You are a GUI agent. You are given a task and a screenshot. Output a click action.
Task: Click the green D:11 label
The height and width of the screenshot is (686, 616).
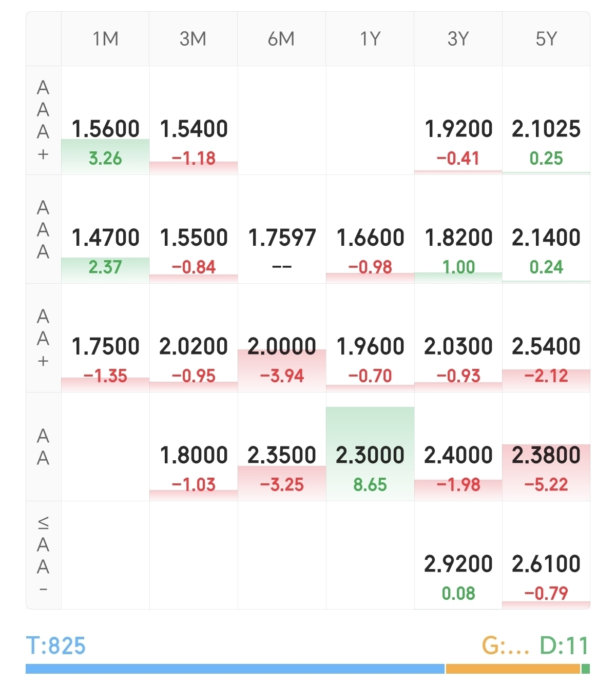(x=564, y=645)
